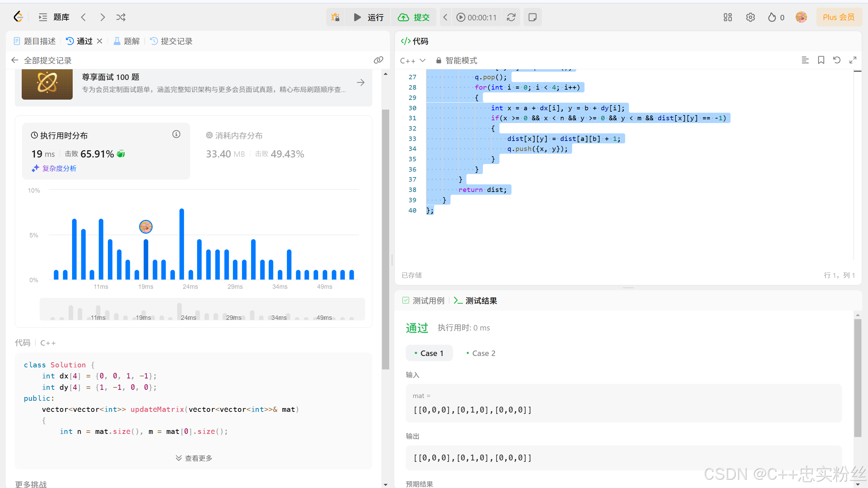Image resolution: width=868 pixels, height=488 pixels.
Task: Open the user avatar menu
Action: [x=801, y=17]
